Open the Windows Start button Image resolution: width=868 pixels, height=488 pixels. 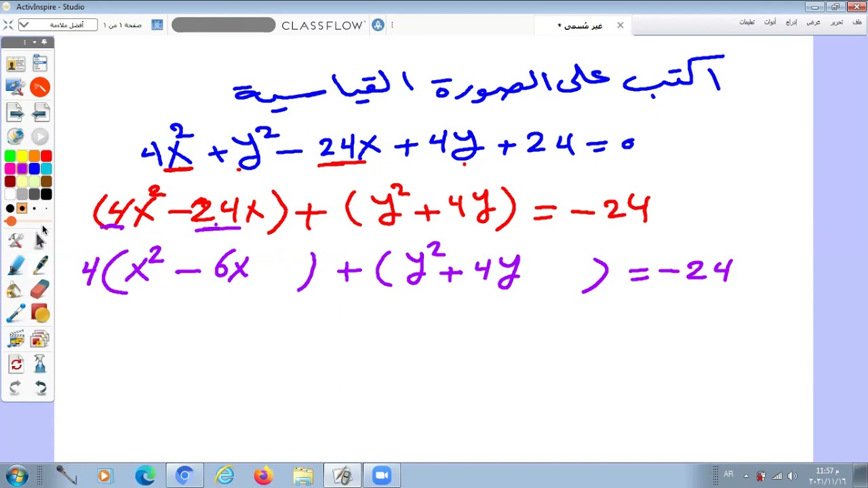[16, 476]
